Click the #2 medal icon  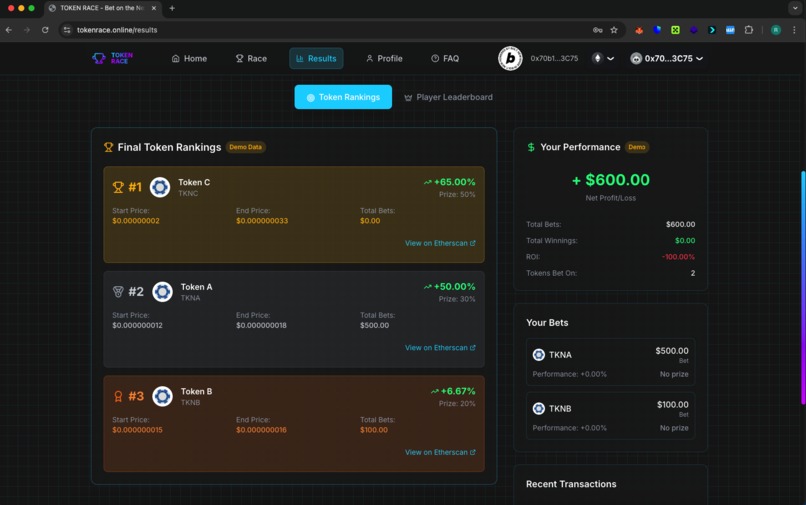pyautogui.click(x=118, y=292)
